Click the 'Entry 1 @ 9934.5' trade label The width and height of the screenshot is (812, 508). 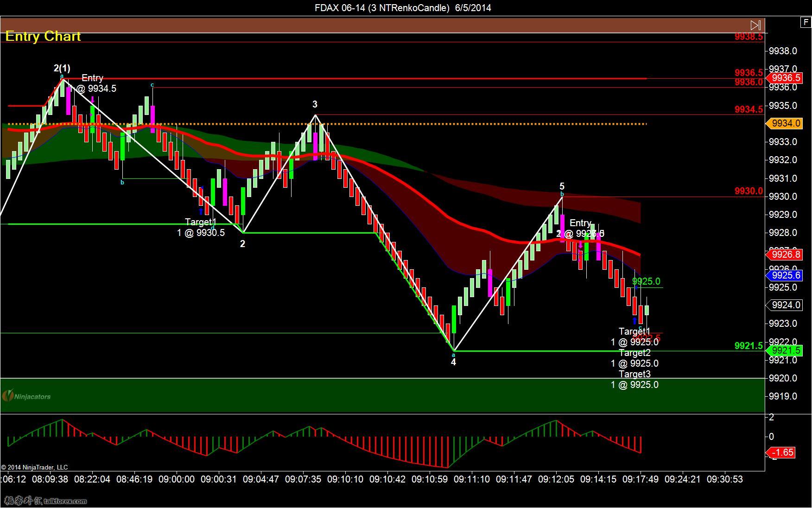click(93, 83)
